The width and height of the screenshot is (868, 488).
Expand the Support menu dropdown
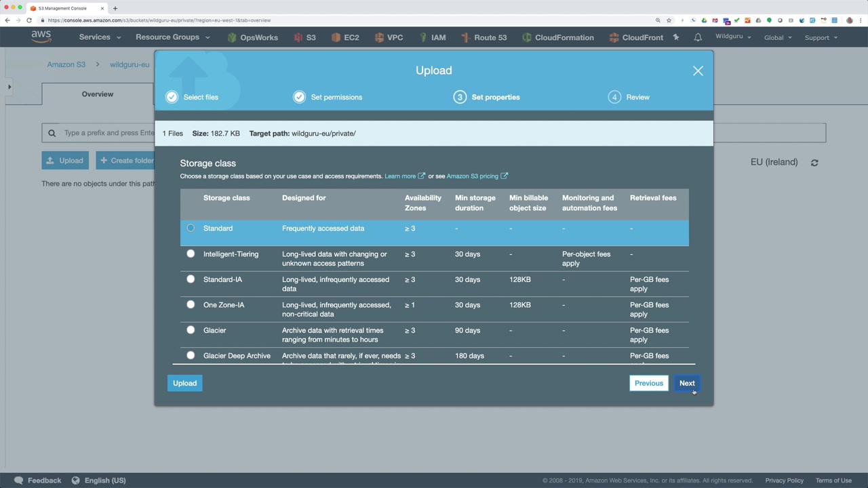pyautogui.click(x=821, y=37)
